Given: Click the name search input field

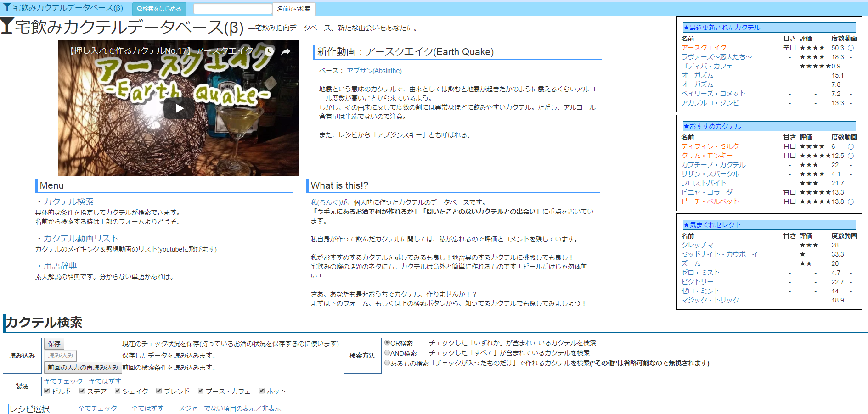Looking at the screenshot, I should point(233,9).
